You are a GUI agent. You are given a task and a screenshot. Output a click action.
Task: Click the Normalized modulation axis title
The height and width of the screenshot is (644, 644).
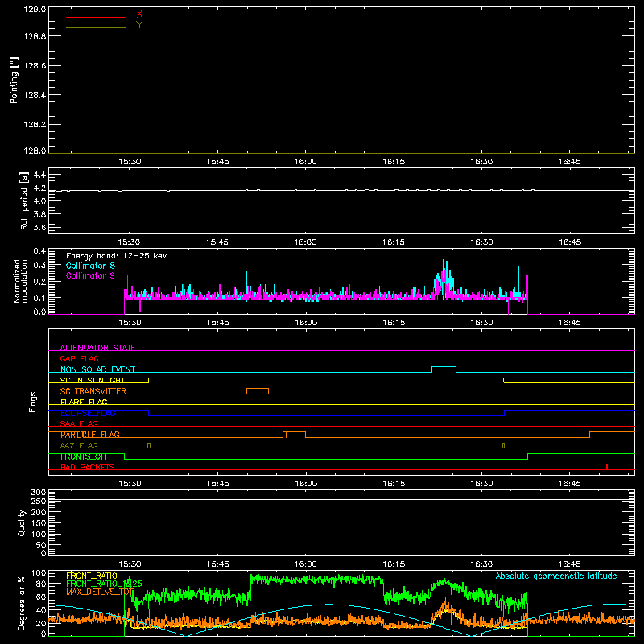[20, 281]
